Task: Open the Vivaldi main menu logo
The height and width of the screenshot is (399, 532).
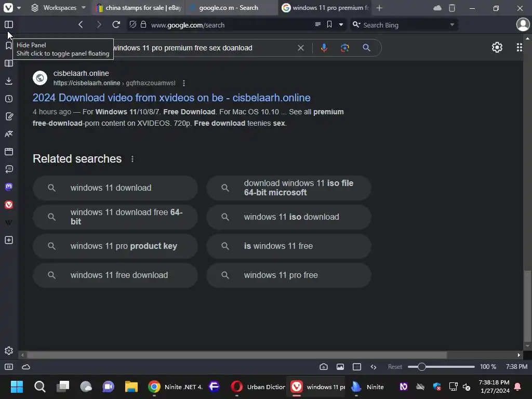Action: tap(8, 7)
